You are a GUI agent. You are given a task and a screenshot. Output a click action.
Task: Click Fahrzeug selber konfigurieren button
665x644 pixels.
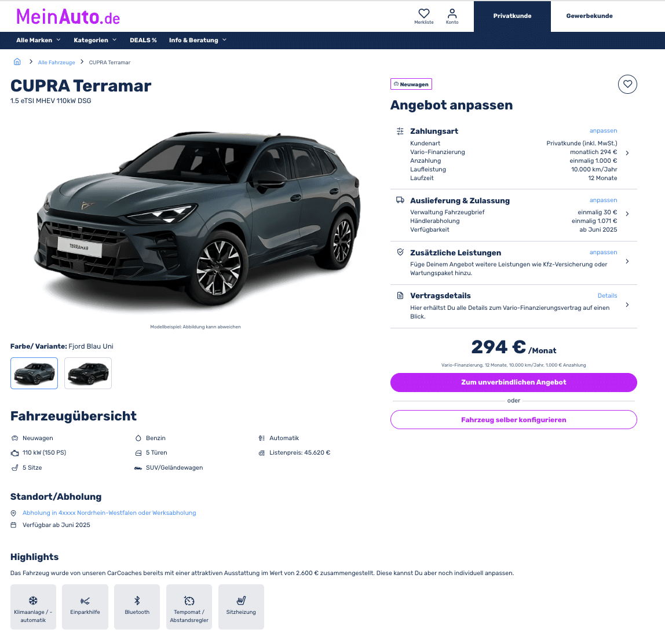pos(513,420)
